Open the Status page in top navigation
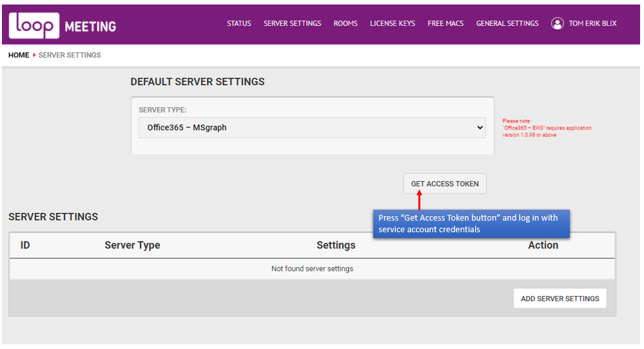This screenshot has width=644, height=349. [x=239, y=24]
